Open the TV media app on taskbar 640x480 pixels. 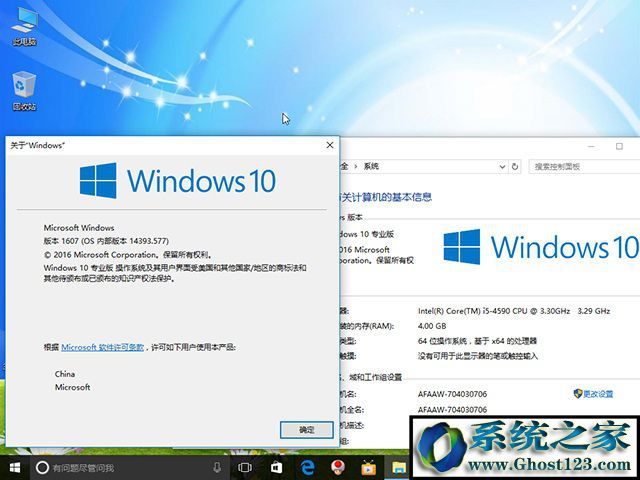coord(369,468)
